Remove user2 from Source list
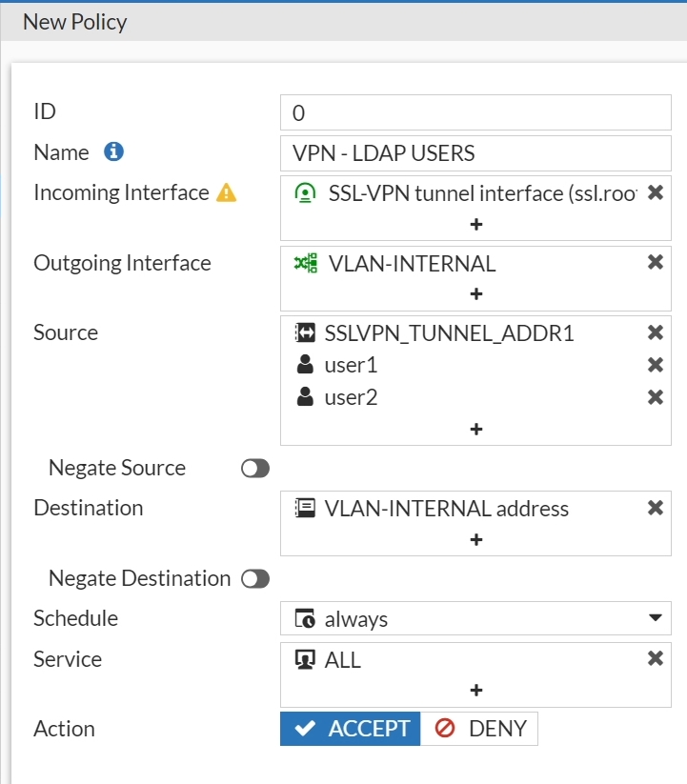Image resolution: width=687 pixels, height=784 pixels. click(655, 397)
